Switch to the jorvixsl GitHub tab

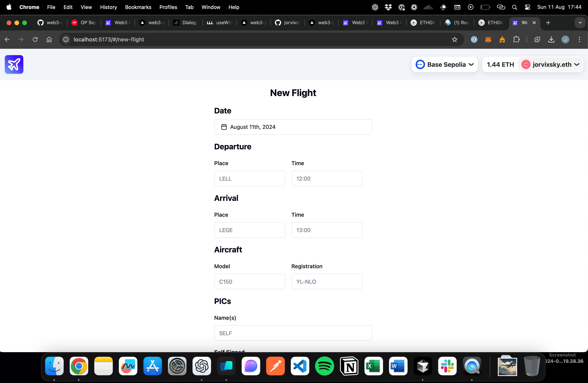[287, 23]
